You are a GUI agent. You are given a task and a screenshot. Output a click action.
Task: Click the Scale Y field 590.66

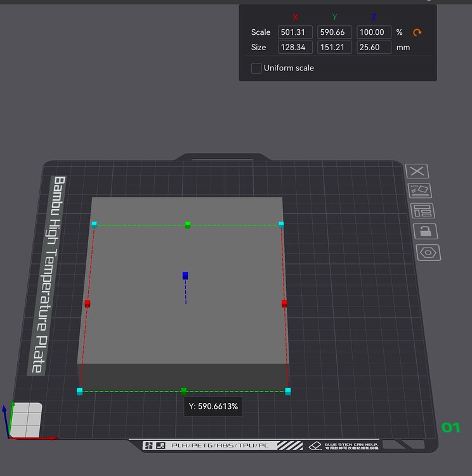[x=334, y=32]
